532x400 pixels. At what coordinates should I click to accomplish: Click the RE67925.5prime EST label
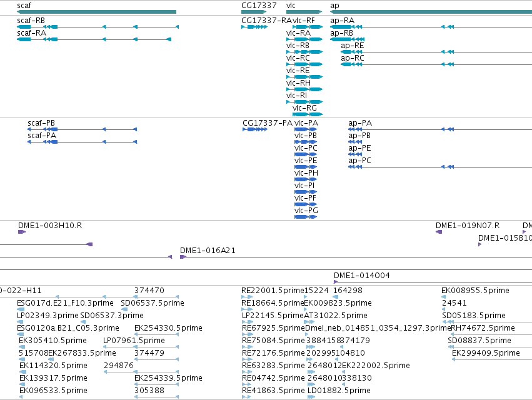point(273,328)
